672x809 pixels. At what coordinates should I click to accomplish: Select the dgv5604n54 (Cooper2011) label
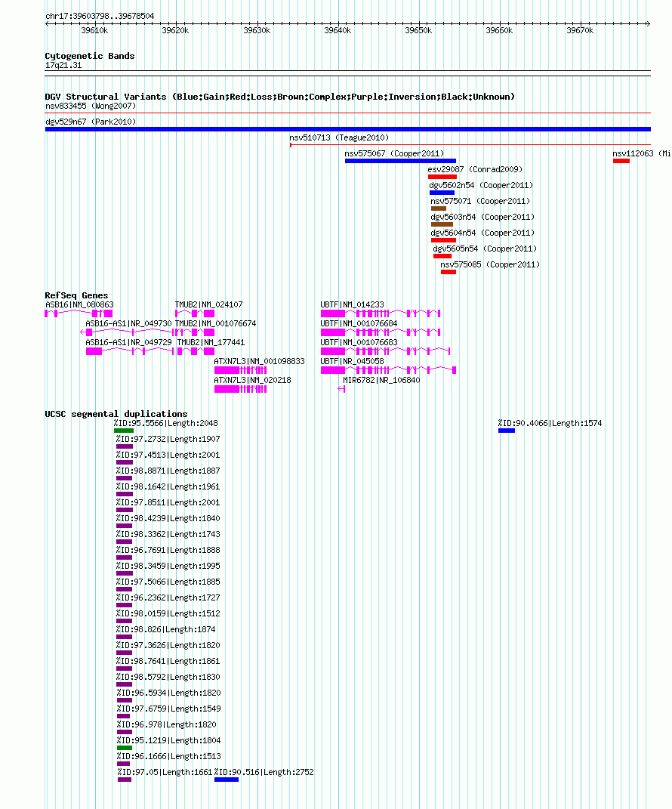[x=482, y=233]
